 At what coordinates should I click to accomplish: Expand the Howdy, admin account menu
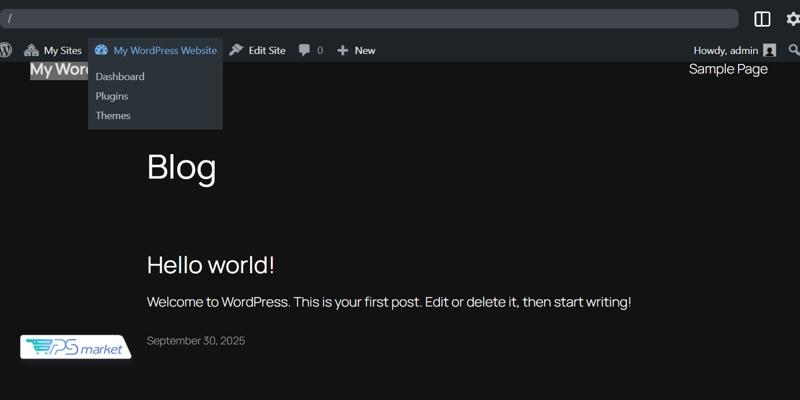pos(725,50)
